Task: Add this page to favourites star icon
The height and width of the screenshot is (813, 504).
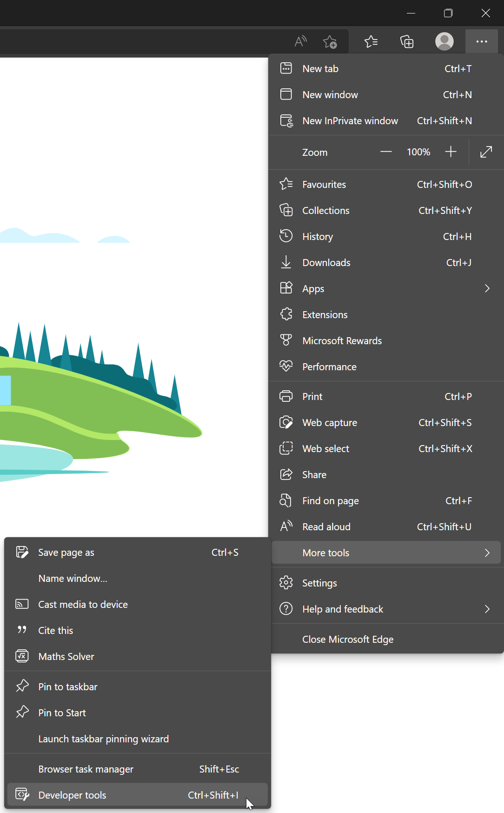Action: click(x=330, y=42)
